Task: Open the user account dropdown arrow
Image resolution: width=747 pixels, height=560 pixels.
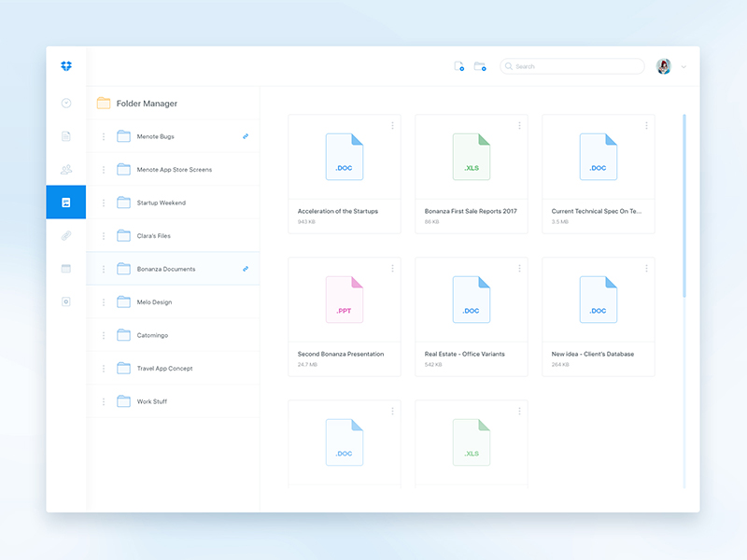Action: [x=684, y=67]
